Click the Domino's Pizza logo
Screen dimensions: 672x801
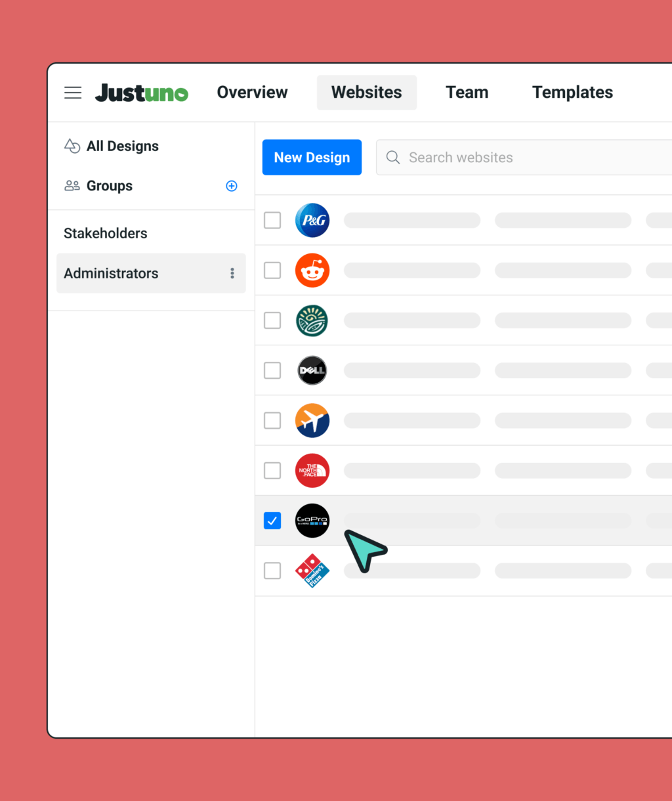click(312, 571)
